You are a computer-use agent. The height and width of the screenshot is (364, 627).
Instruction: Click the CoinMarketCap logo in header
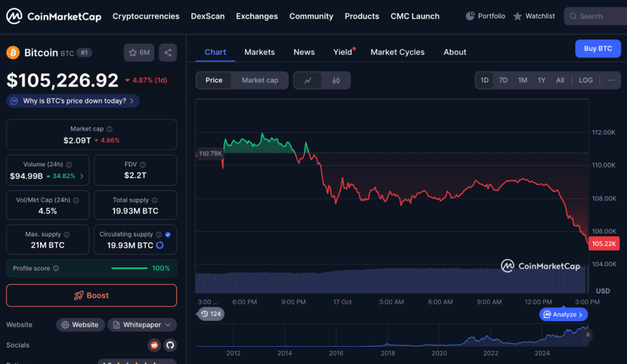pyautogui.click(x=54, y=17)
